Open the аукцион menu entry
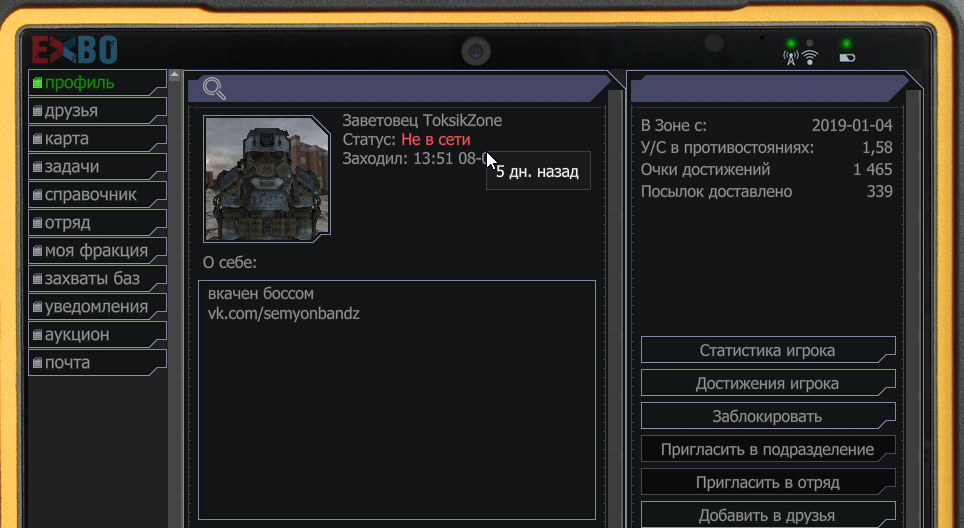The width and height of the screenshot is (964, 528). coord(97,334)
